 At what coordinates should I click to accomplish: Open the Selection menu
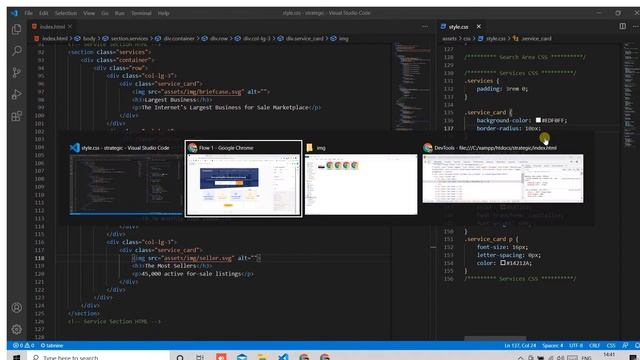point(66,13)
